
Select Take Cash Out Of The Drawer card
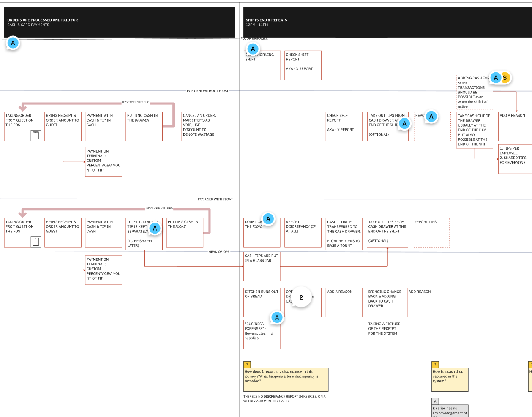pyautogui.click(x=475, y=130)
